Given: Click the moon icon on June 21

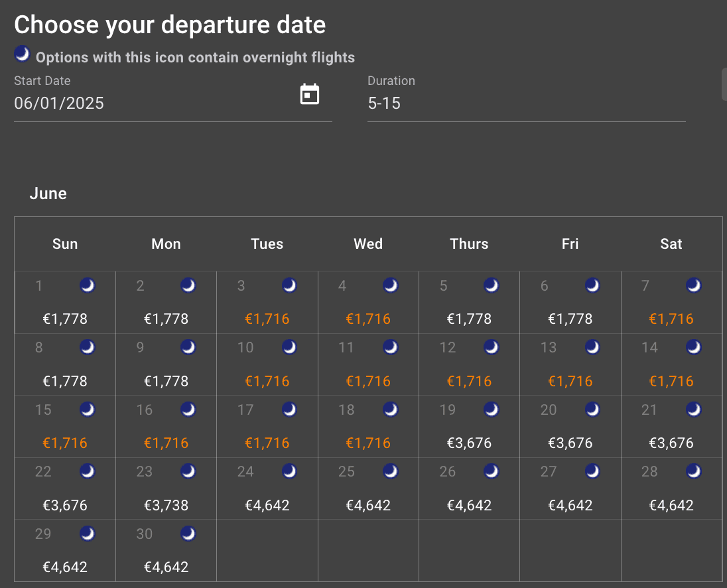Looking at the screenshot, I should pyautogui.click(x=693, y=409).
